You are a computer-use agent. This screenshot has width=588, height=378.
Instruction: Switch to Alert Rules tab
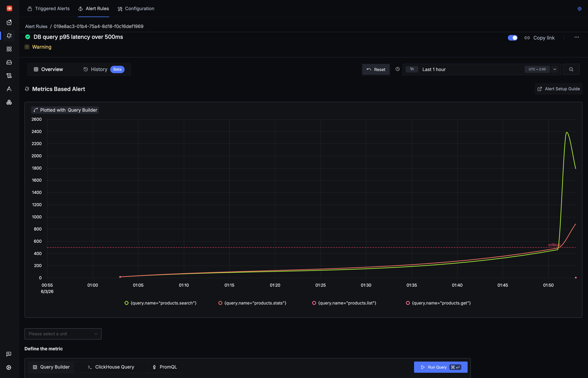click(93, 9)
